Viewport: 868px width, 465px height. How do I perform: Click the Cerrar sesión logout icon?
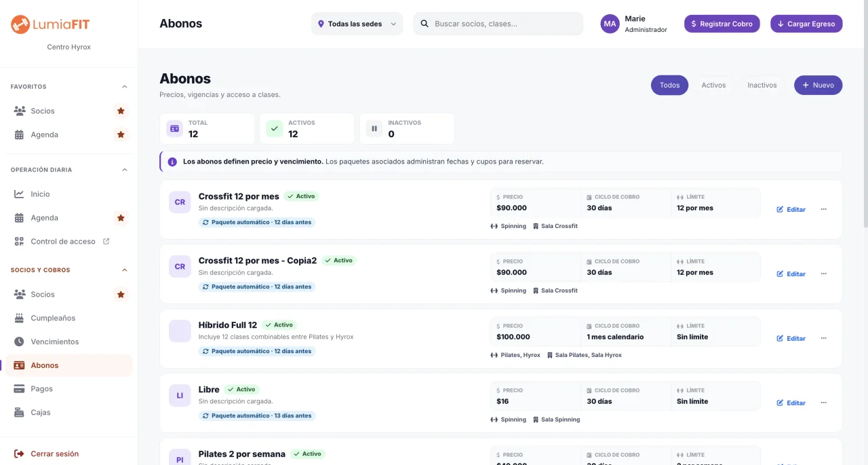click(x=19, y=453)
